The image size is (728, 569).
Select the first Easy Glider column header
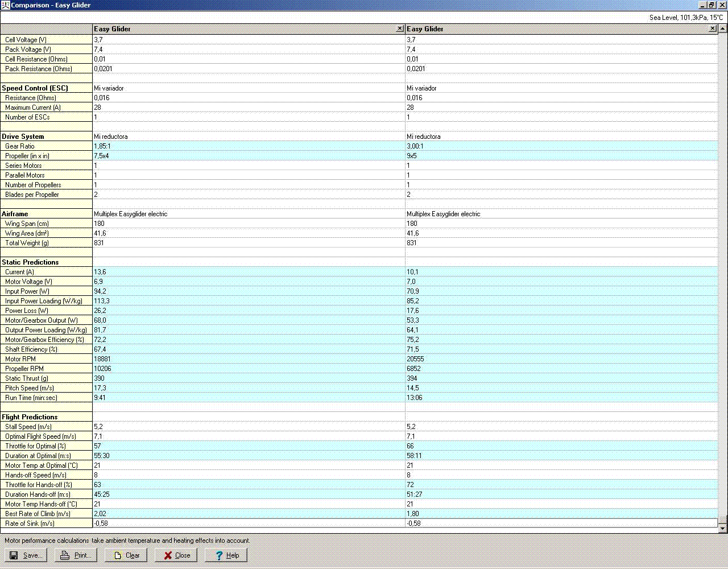pyautogui.click(x=245, y=29)
